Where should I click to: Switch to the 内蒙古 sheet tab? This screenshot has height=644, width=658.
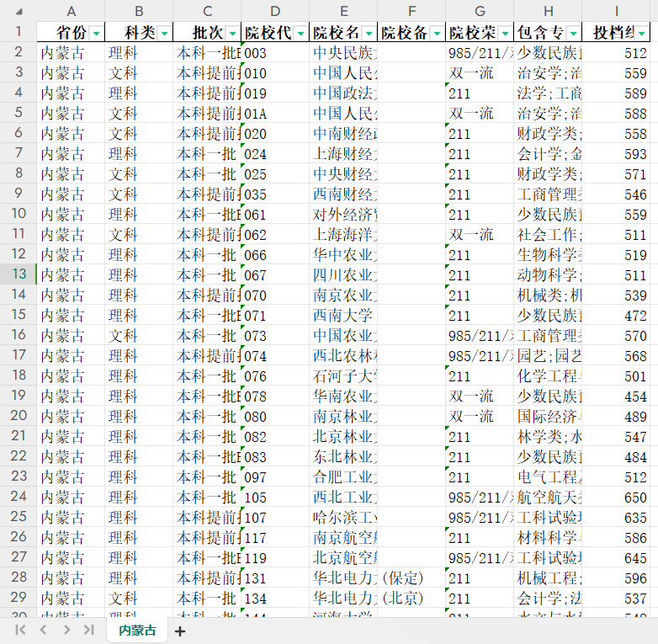click(x=137, y=631)
